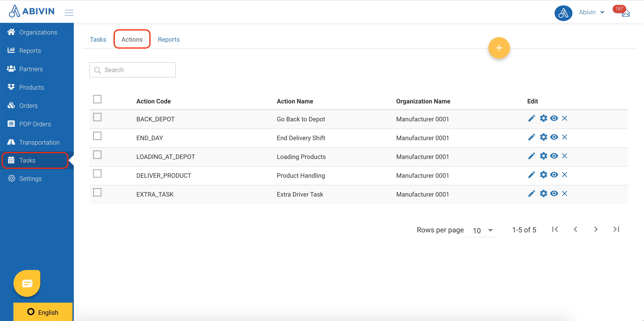Open gear settings for EXTRA_TASK
The width and height of the screenshot is (644, 321).
543,193
